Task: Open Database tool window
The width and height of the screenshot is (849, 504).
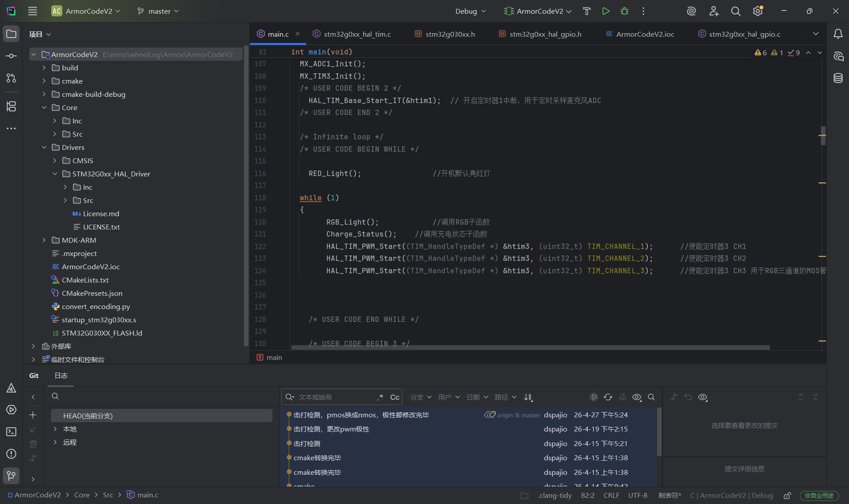Action: (838, 78)
